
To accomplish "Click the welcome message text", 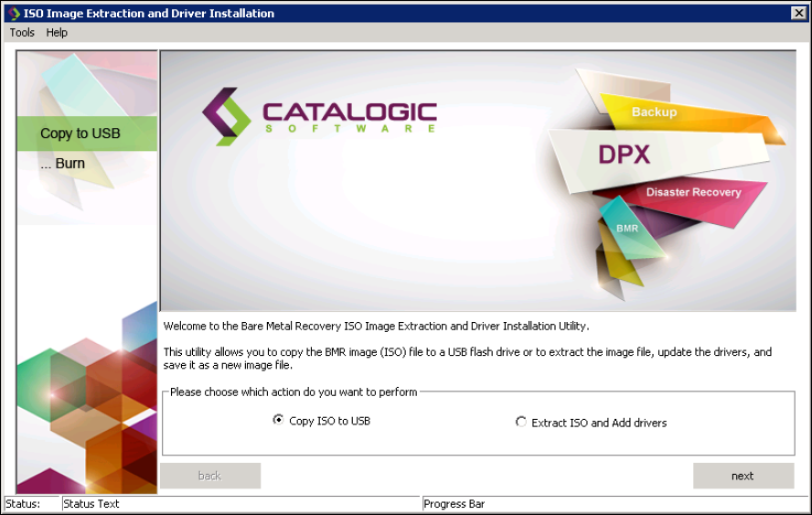I will point(376,326).
